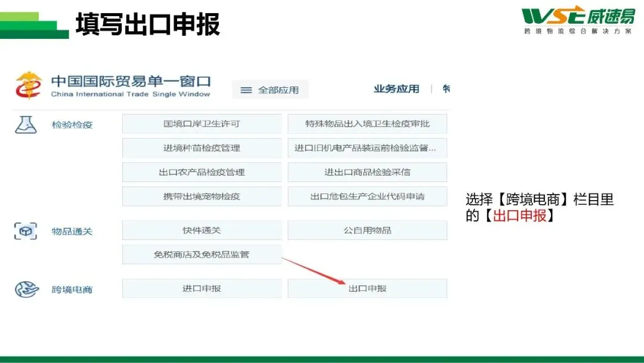Open 公自用物品
644x363 pixels.
pyautogui.click(x=367, y=230)
